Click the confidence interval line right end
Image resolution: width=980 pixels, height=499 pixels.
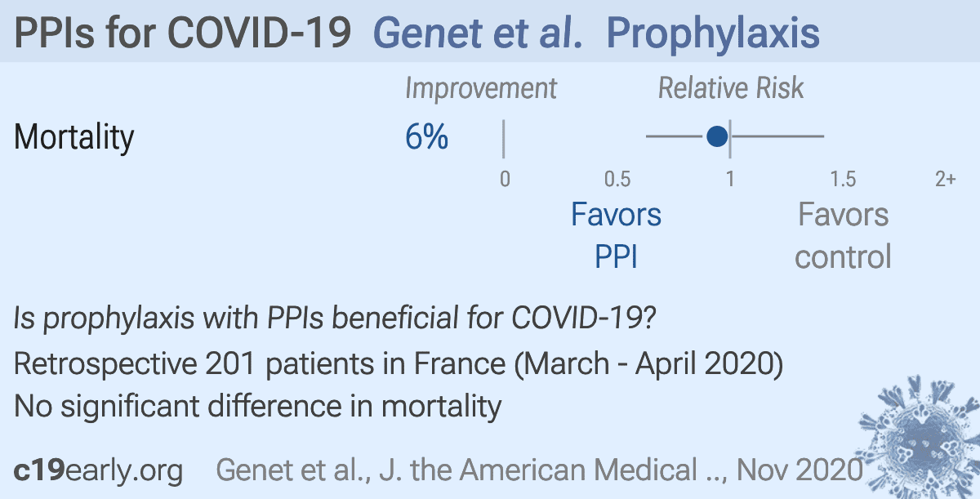pos(822,136)
